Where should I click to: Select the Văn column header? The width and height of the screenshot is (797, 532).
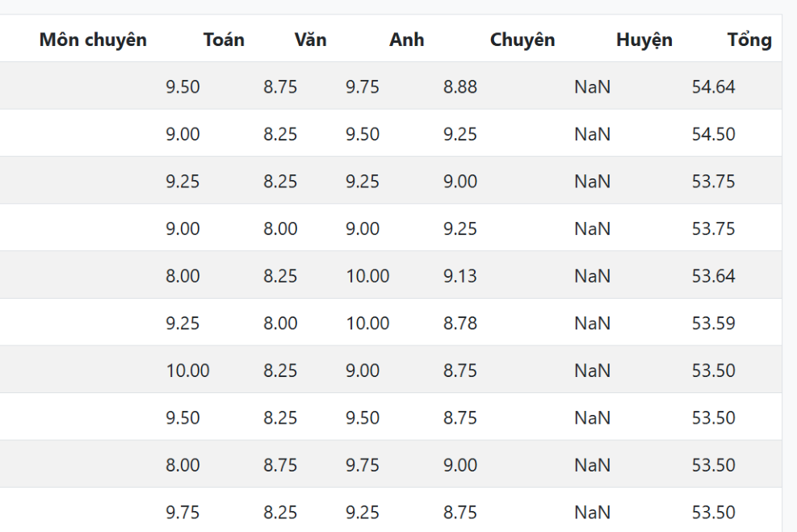pos(311,40)
